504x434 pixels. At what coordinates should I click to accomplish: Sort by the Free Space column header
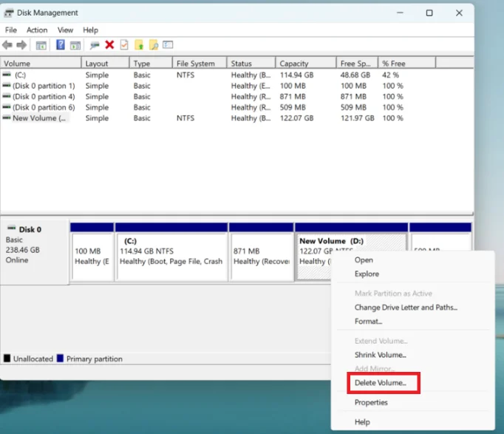coord(357,64)
